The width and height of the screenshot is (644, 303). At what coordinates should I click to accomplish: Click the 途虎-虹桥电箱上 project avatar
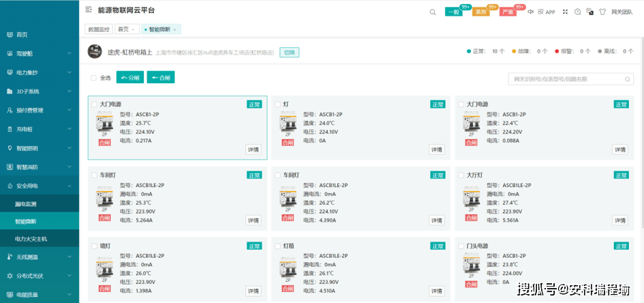tap(95, 51)
